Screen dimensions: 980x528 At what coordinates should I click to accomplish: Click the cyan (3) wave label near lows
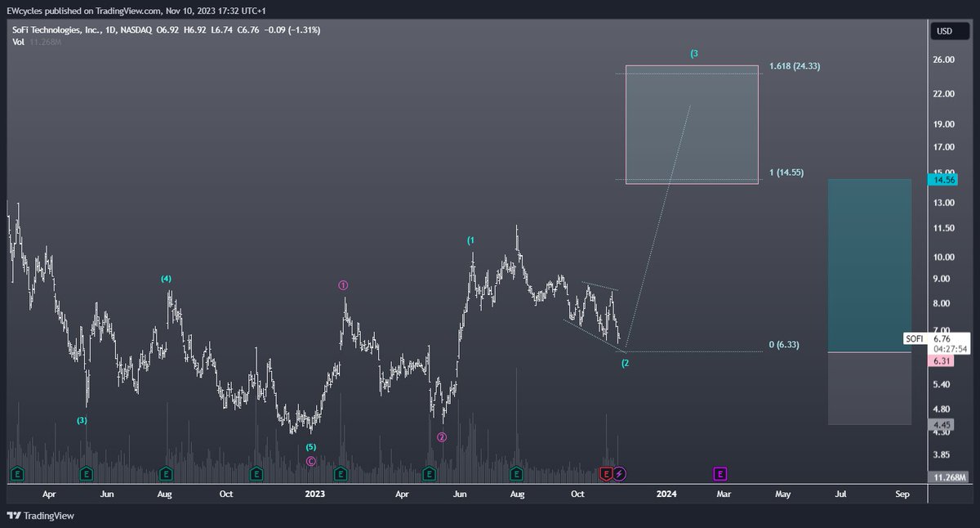(x=82, y=420)
